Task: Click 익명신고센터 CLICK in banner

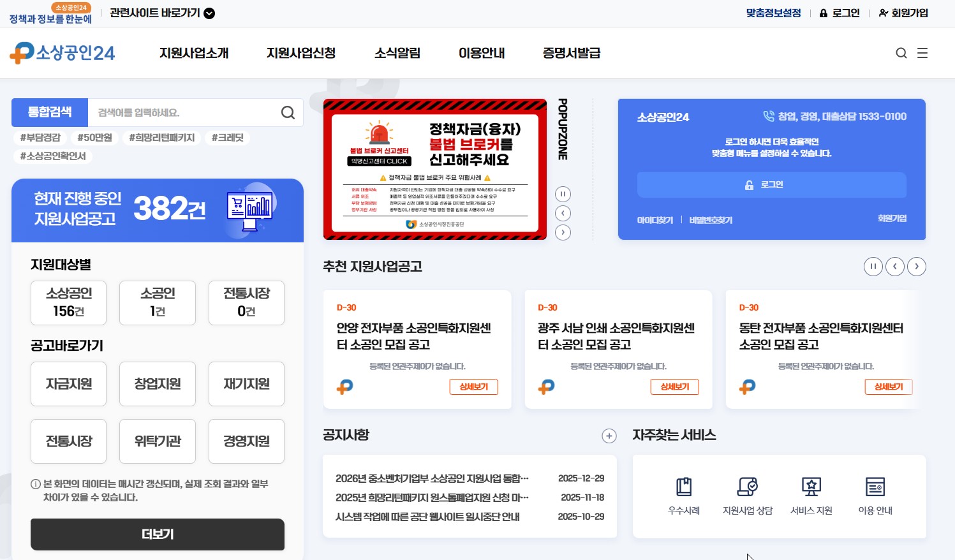Action: (x=380, y=161)
